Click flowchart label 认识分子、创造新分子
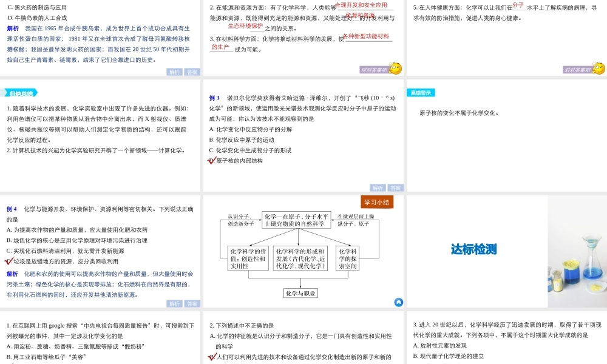This screenshot has height=364, width=607. (x=241, y=220)
